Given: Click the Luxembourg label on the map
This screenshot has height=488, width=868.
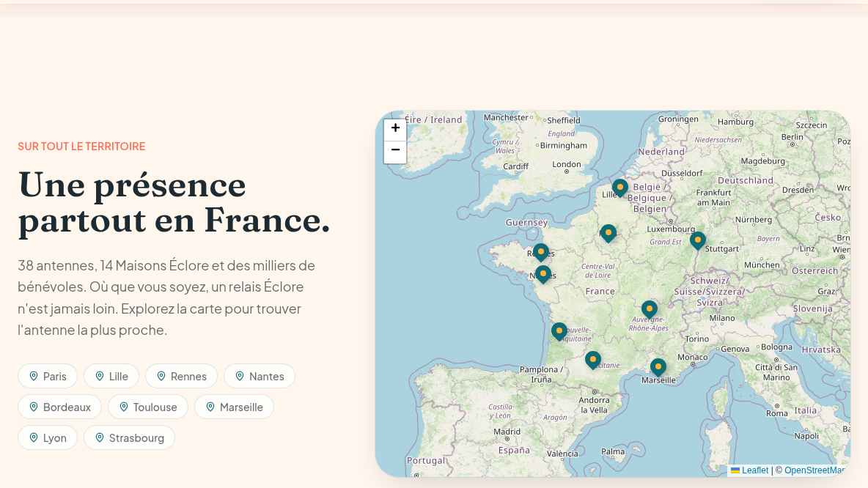Looking at the screenshot, I should tap(671, 229).
